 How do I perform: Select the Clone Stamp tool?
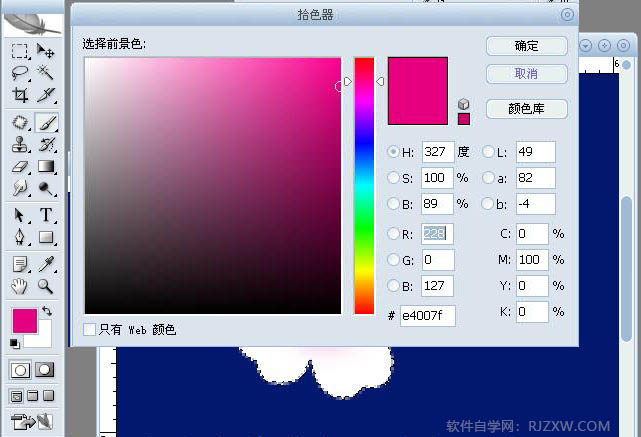pyautogui.click(x=19, y=144)
